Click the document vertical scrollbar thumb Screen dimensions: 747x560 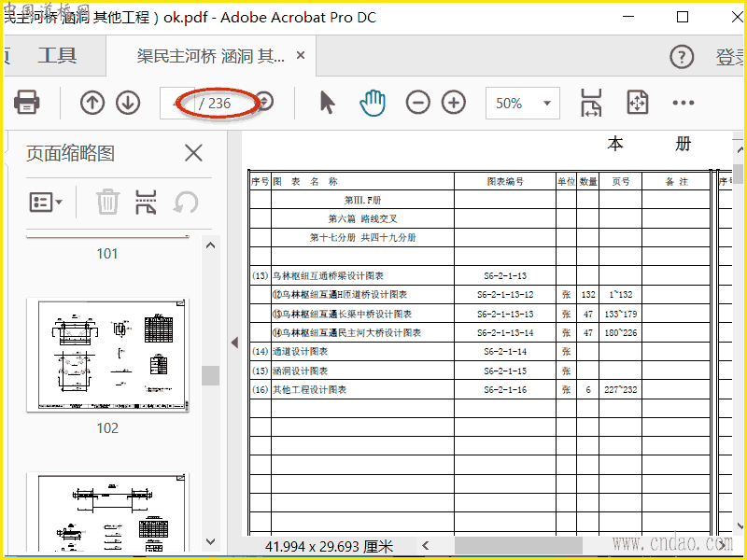(739, 174)
